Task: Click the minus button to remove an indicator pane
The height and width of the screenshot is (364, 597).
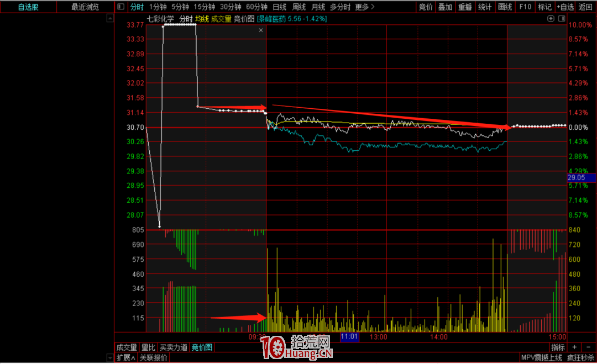Action: coord(588,347)
